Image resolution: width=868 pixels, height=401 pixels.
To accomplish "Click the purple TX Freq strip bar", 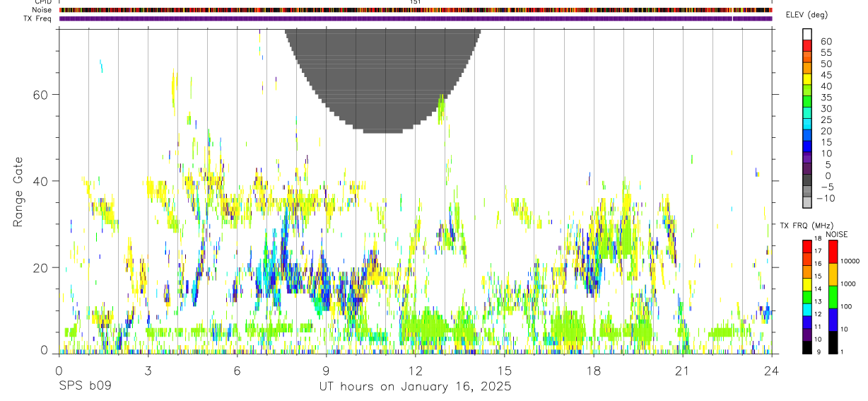I will point(415,18).
